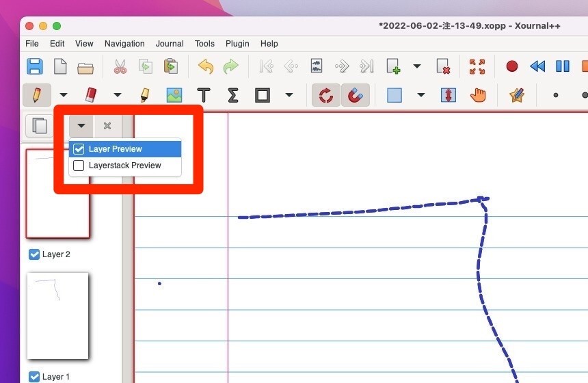The image size is (588, 383).
Task: Open the Eraser options dropdown arrow
Action: point(118,95)
